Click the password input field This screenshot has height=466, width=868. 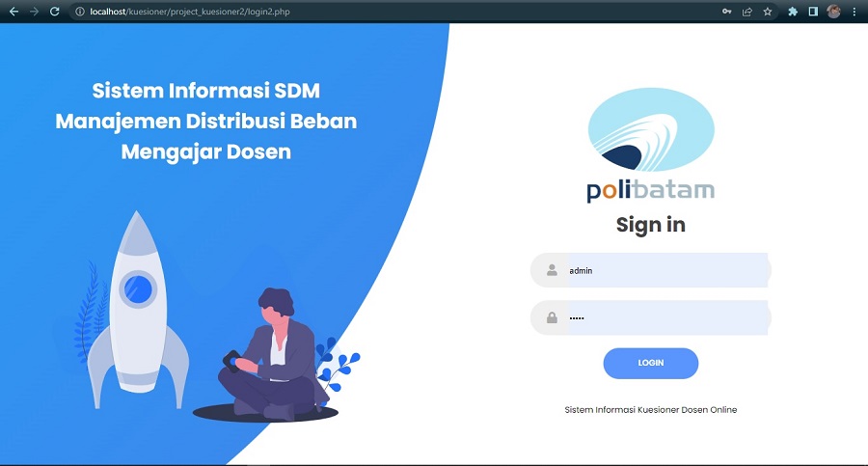pos(667,317)
